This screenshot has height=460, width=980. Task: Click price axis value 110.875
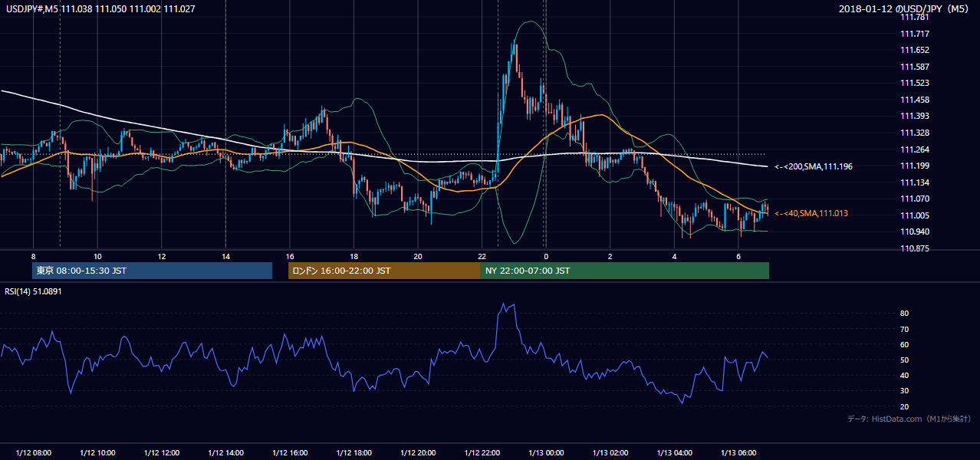(x=914, y=248)
